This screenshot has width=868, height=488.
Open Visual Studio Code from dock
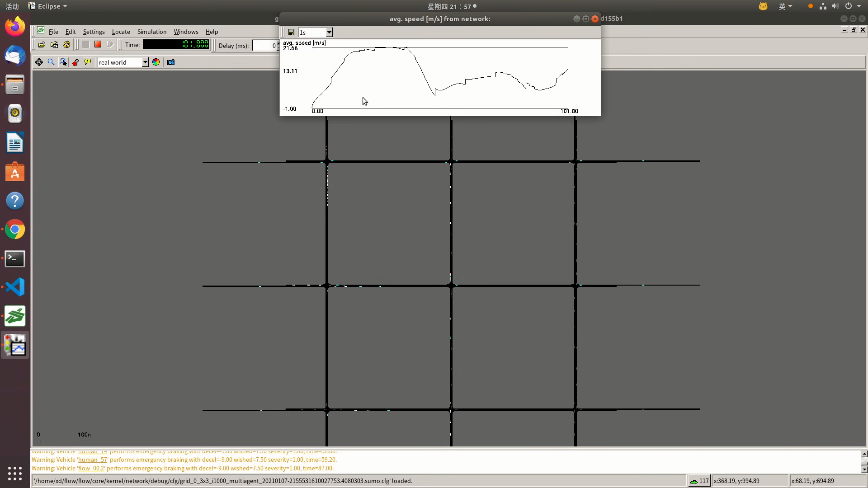[x=15, y=287]
